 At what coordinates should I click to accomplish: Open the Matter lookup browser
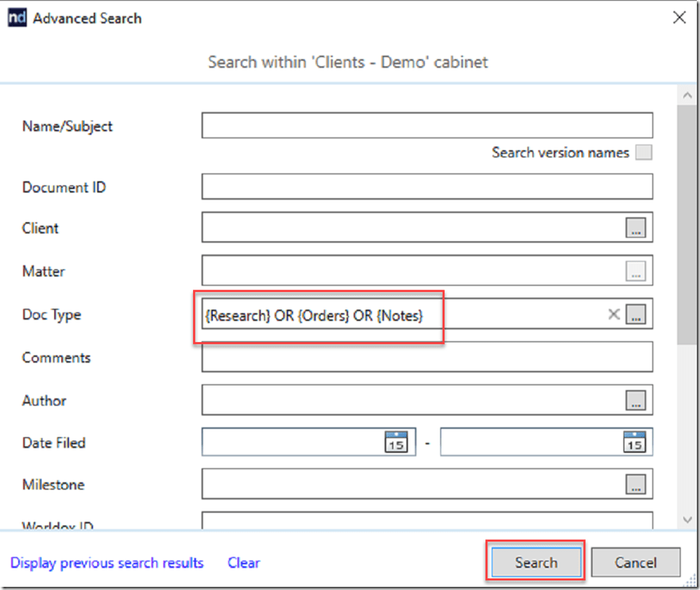click(636, 270)
